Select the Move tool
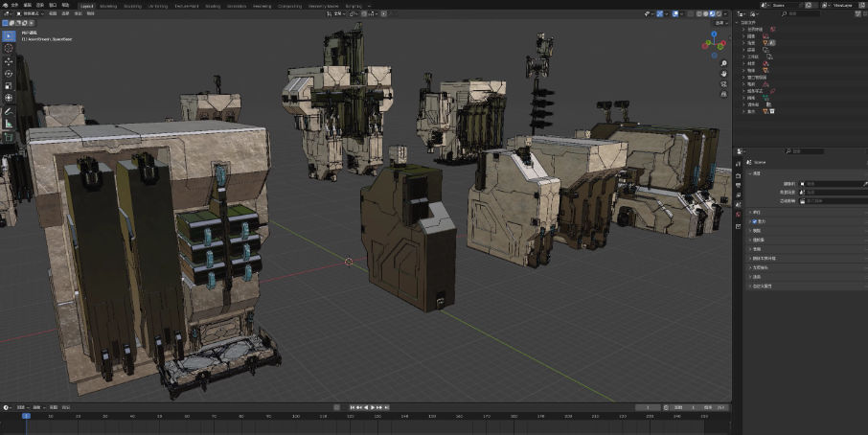This screenshot has width=868, height=435. point(9,60)
